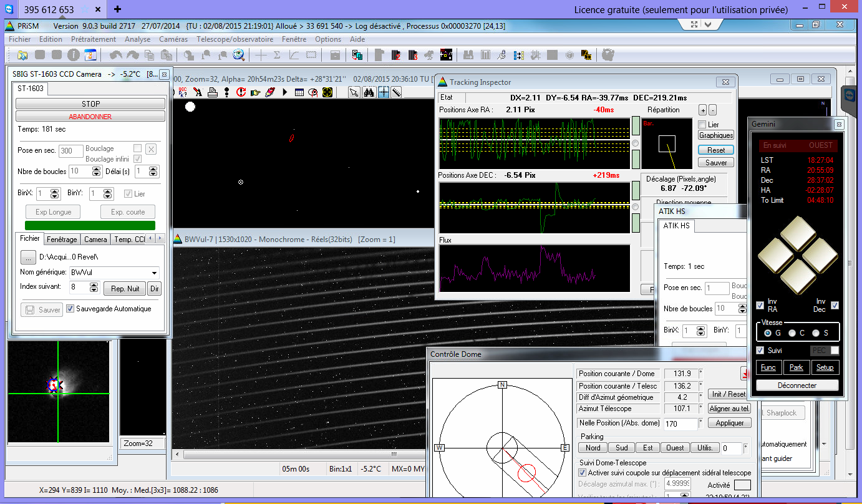Select the ruler measurement tool
The height and width of the screenshot is (504, 862).
pyautogui.click(x=396, y=92)
